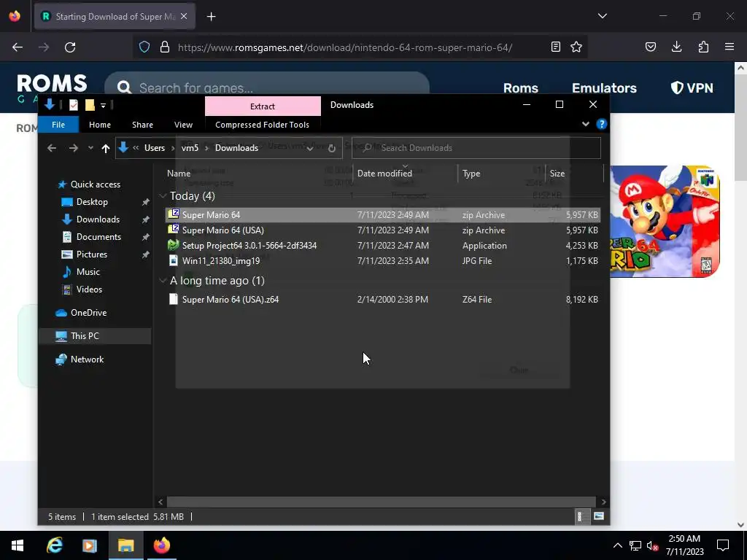Open Firefox extensions puzzle icon

click(703, 47)
